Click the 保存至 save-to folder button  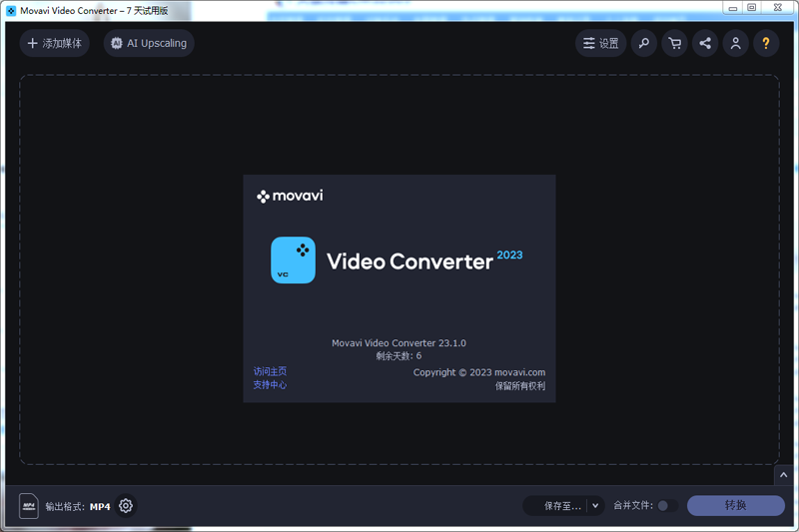556,506
